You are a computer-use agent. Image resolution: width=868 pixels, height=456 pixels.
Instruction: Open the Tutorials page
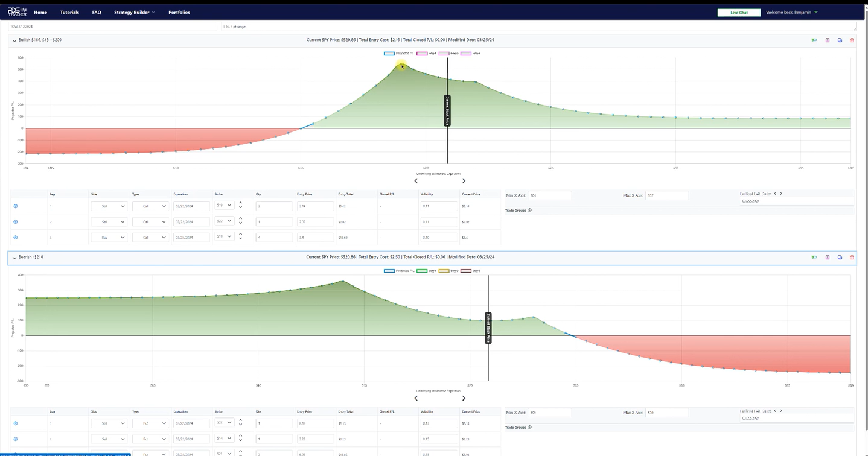point(69,12)
